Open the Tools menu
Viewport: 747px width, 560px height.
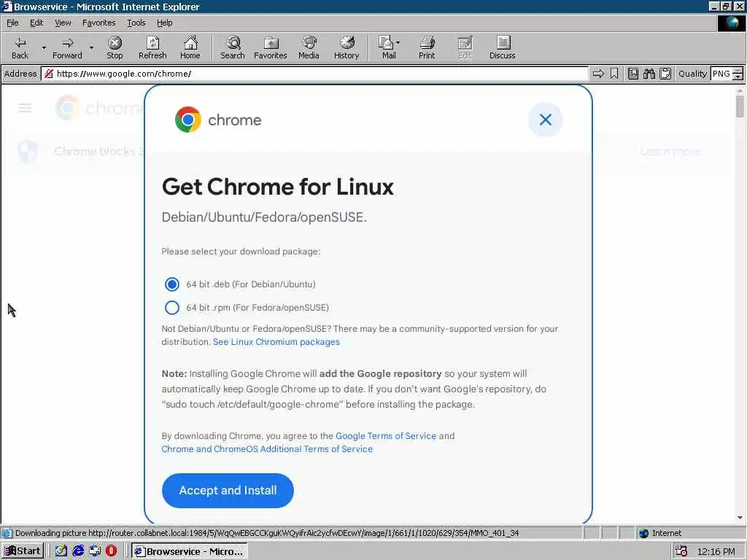coord(136,23)
